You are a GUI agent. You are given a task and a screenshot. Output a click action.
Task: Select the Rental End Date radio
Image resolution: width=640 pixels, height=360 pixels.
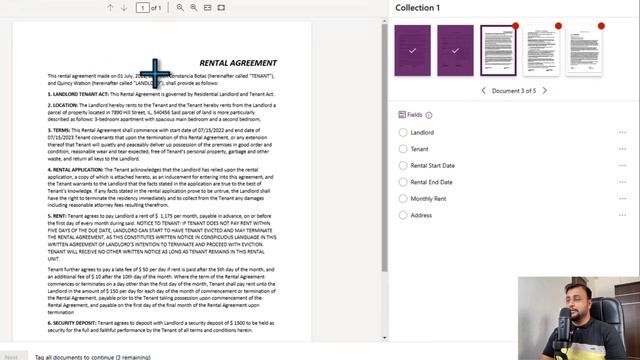(403, 182)
